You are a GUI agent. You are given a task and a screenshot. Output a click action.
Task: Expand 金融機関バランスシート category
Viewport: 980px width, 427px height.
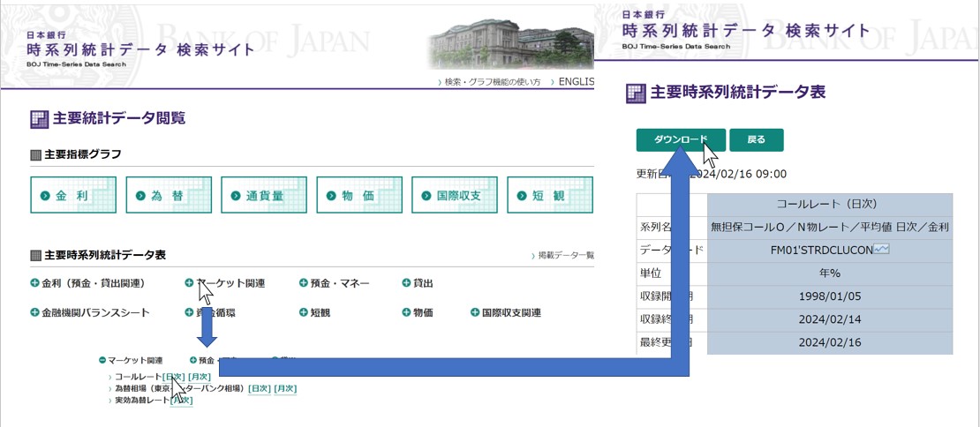coord(34,312)
